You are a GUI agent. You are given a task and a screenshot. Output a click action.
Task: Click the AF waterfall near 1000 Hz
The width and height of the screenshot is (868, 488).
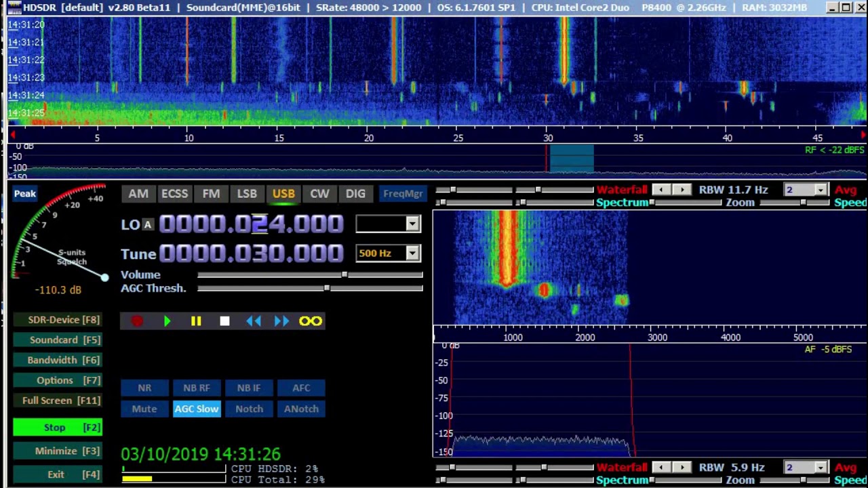[x=507, y=251]
